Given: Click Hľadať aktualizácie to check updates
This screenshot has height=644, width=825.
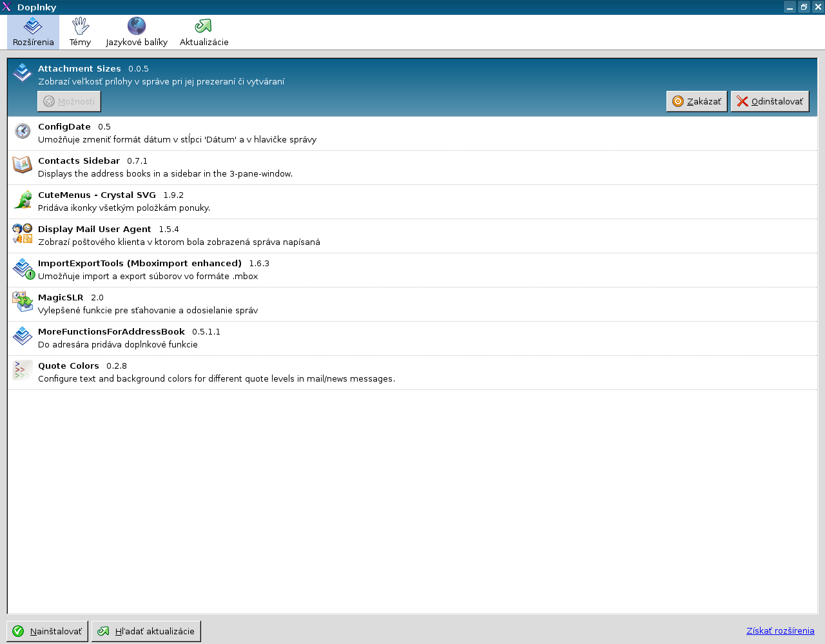Looking at the screenshot, I should pos(146,631).
